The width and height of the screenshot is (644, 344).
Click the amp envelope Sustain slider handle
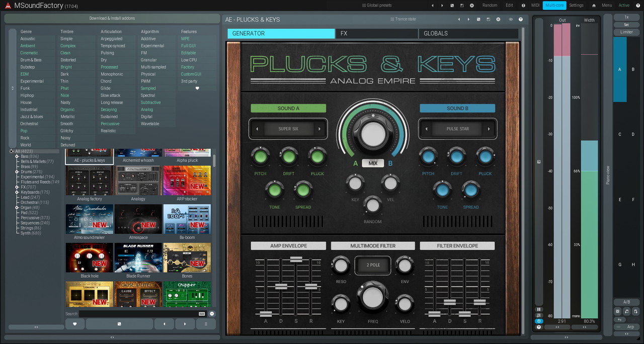(x=296, y=259)
